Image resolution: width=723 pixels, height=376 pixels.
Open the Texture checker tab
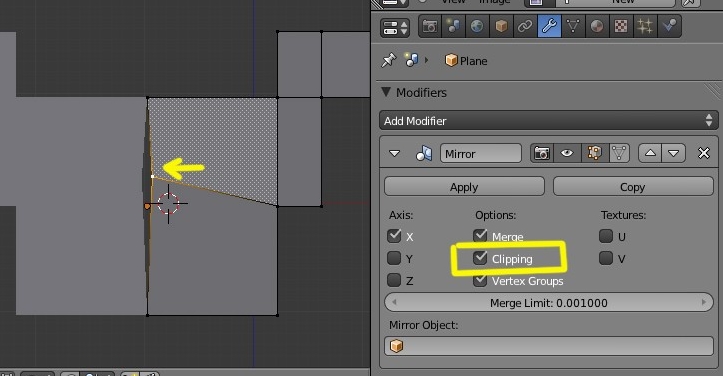point(621,26)
